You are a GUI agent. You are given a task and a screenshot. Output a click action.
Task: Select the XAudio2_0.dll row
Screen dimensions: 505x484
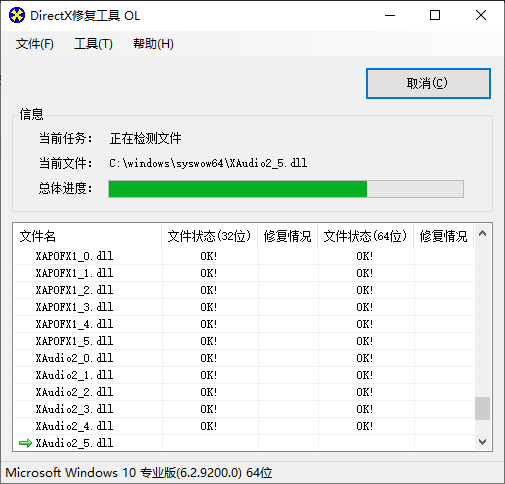[244, 358]
